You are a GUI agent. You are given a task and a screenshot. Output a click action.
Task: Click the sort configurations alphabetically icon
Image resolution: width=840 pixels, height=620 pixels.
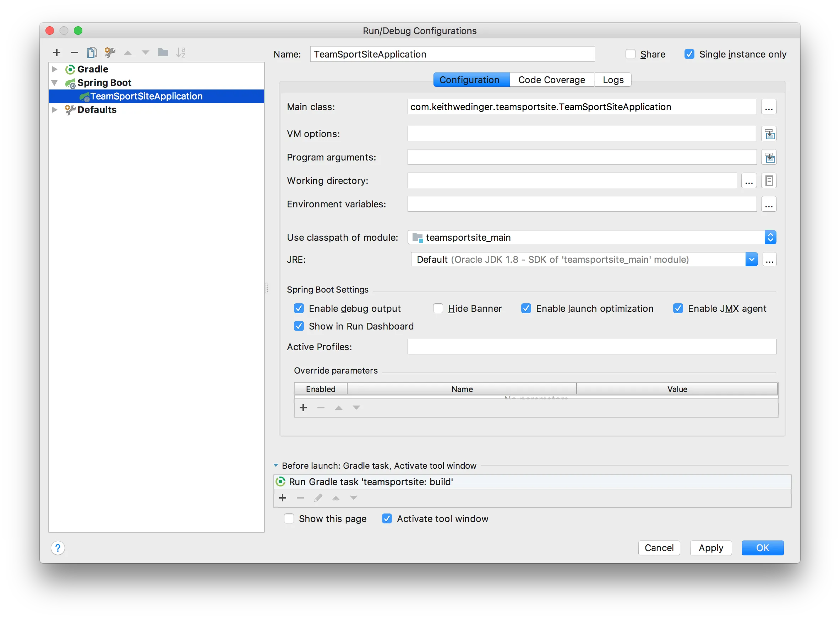181,53
